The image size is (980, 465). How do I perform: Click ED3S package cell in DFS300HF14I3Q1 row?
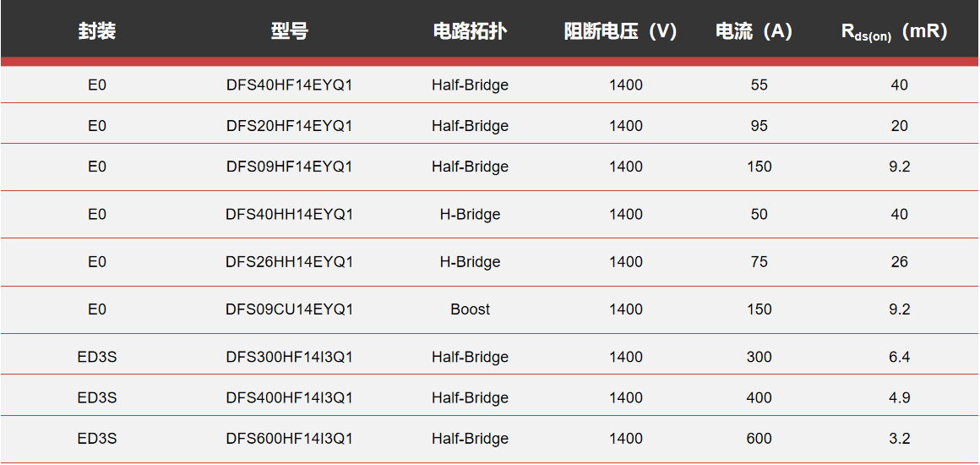97,357
